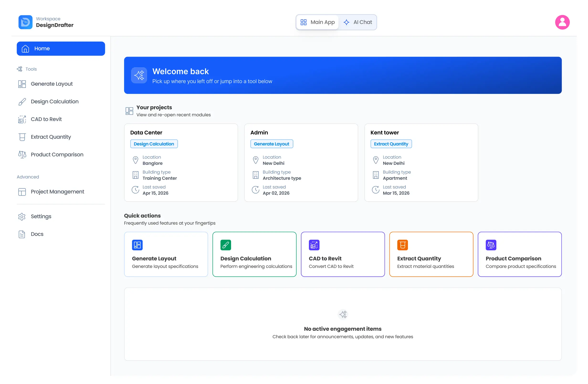Select CAD to Revit in the sidebar
The height and width of the screenshot is (384, 588).
pyautogui.click(x=61, y=119)
